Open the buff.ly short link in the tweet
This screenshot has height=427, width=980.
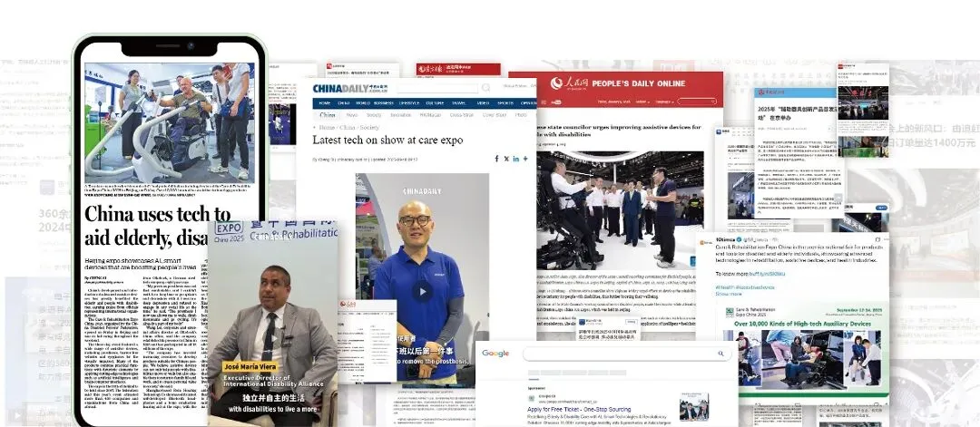768,274
